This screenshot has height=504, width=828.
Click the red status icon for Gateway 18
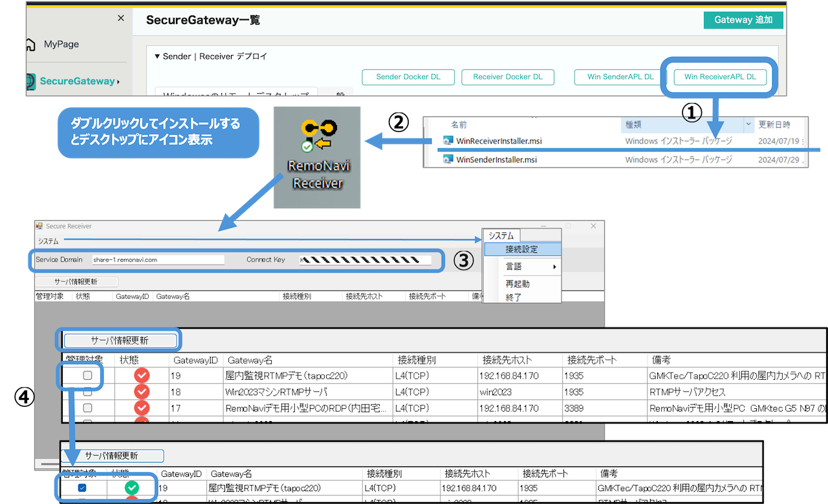point(142,391)
